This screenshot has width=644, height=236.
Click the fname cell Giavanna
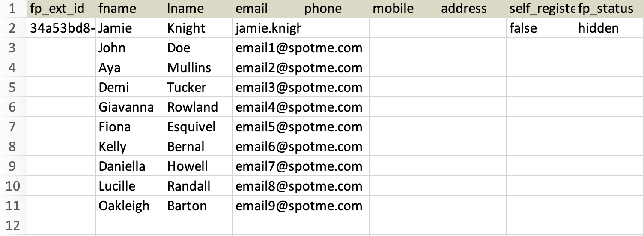(x=130, y=107)
